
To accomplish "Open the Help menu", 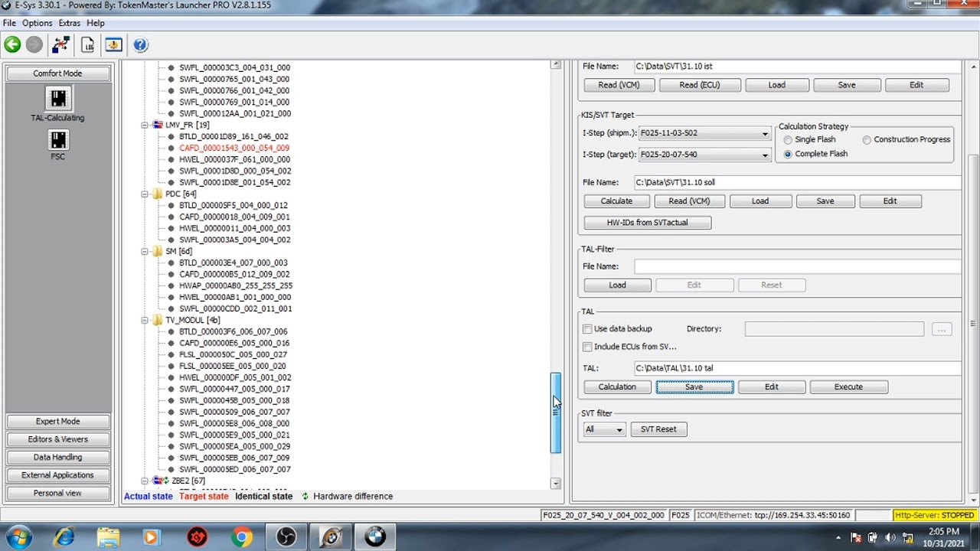I will click(x=96, y=23).
